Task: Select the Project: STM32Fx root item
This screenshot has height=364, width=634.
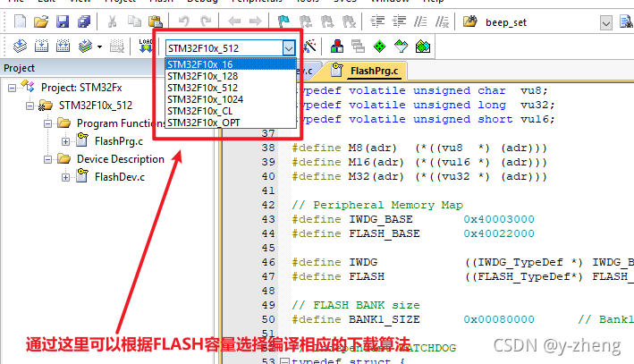Action: coord(81,88)
